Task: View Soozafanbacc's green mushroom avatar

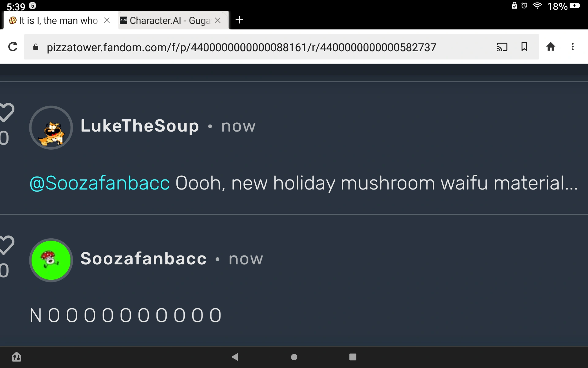Action: tap(51, 260)
